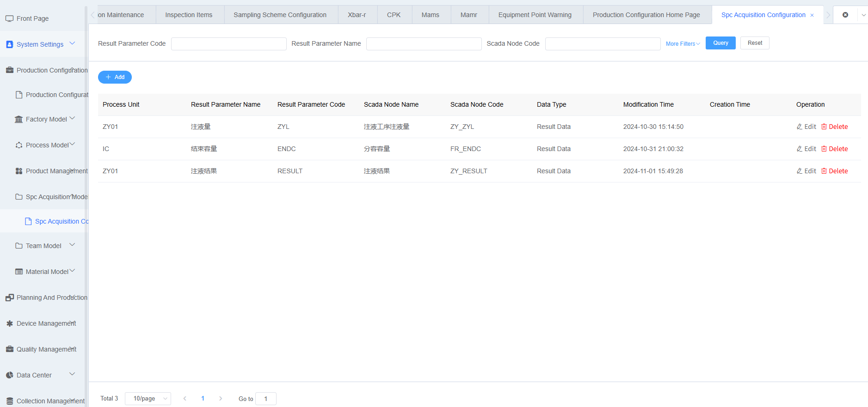868x407 pixels.
Task: Click the Go to page input
Action: 266,399
